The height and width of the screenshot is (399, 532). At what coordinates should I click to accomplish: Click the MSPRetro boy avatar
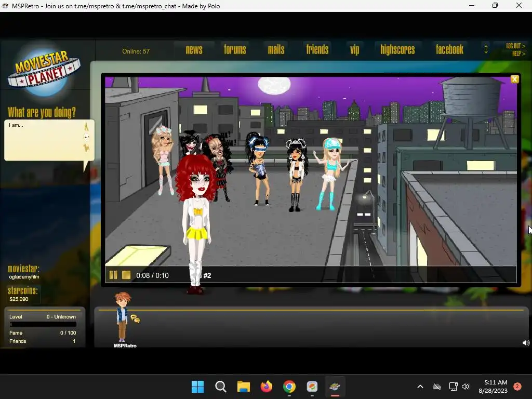point(122,317)
